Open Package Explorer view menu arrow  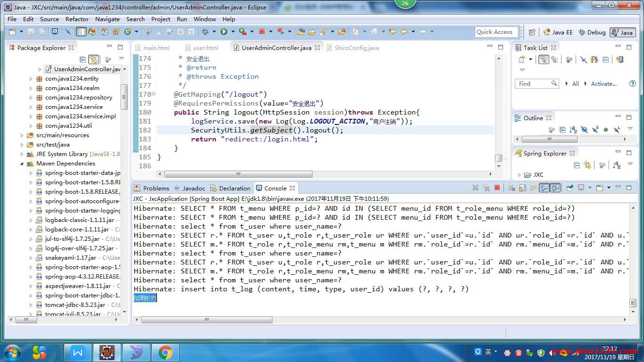tap(121, 59)
